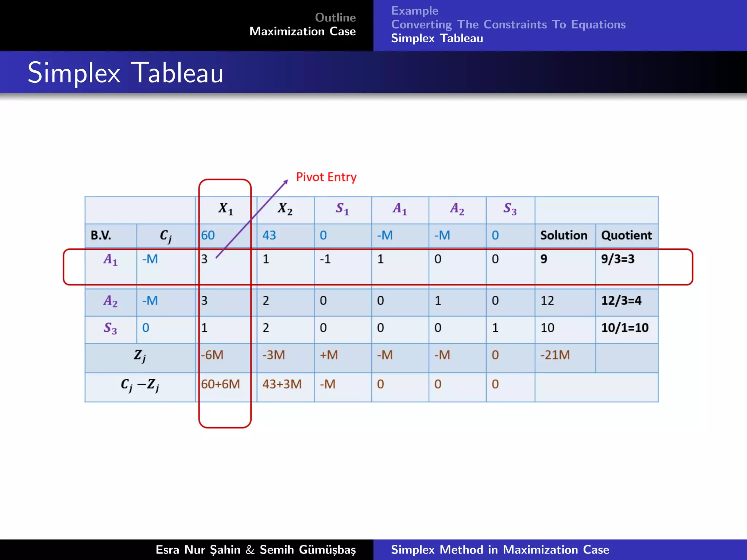Click the authors' names in the footer
Viewport: 747px width, 560px height.
coord(255,549)
